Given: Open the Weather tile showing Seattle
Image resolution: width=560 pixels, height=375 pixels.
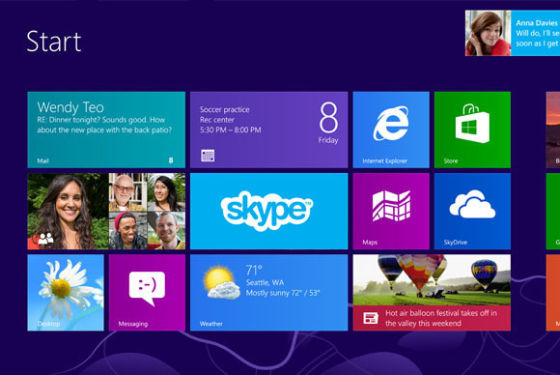Looking at the screenshot, I should pos(269,292).
